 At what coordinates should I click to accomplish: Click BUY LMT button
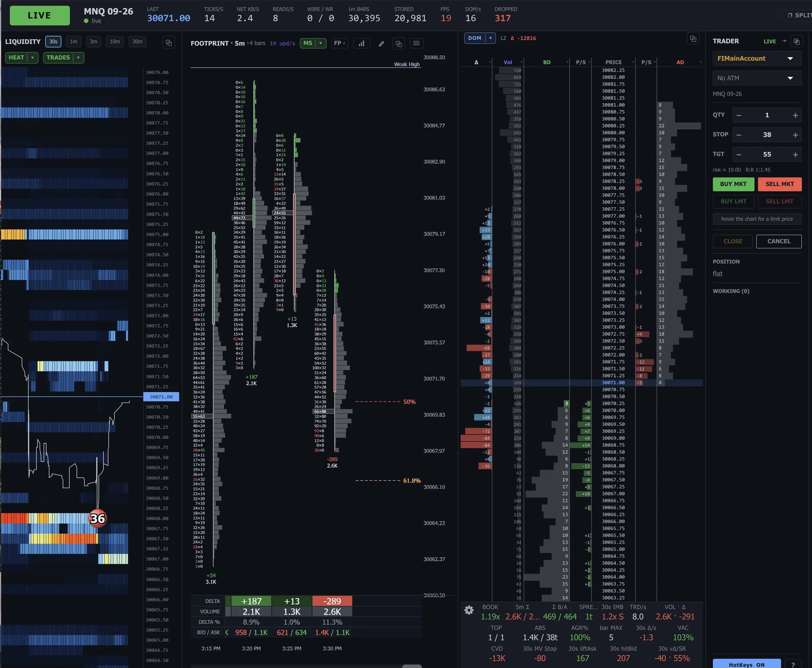point(733,201)
